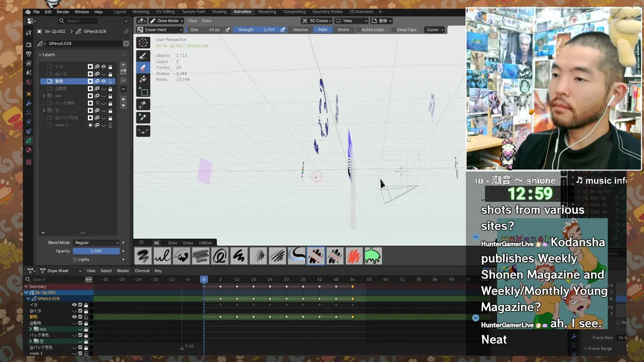Select the @ symbol brush thumbnail

[x=220, y=256]
